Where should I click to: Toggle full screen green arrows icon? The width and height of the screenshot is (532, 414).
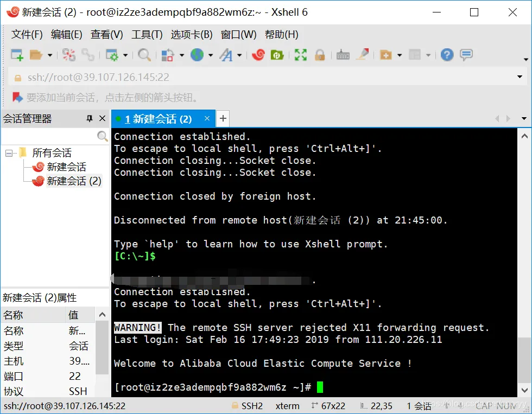pos(301,55)
